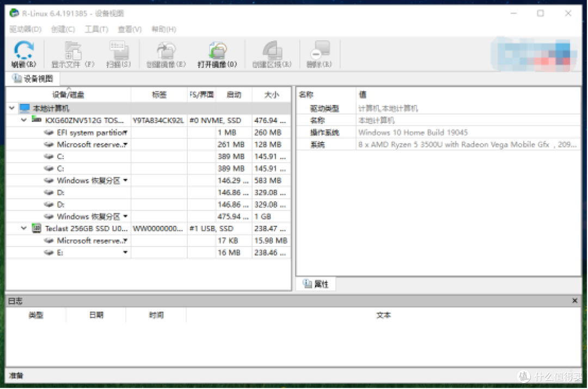Click the 时间 log column header
The height and width of the screenshot is (389, 588).
point(156,315)
